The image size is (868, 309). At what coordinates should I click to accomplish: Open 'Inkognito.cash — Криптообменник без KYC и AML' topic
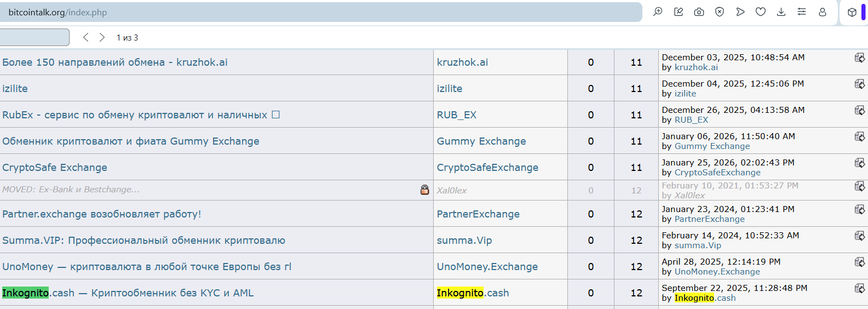tap(128, 293)
